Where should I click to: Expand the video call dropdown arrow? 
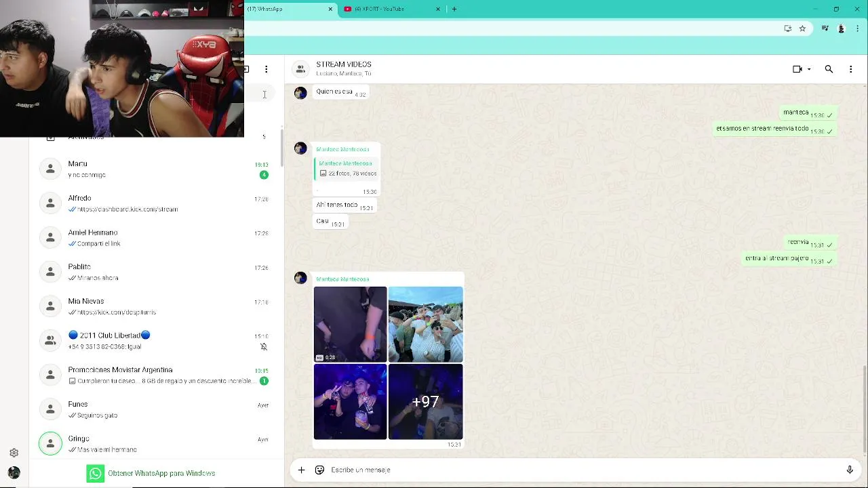point(809,69)
